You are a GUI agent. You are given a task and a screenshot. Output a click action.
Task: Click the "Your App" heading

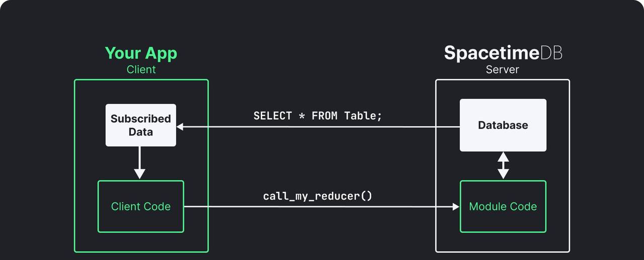tap(141, 53)
